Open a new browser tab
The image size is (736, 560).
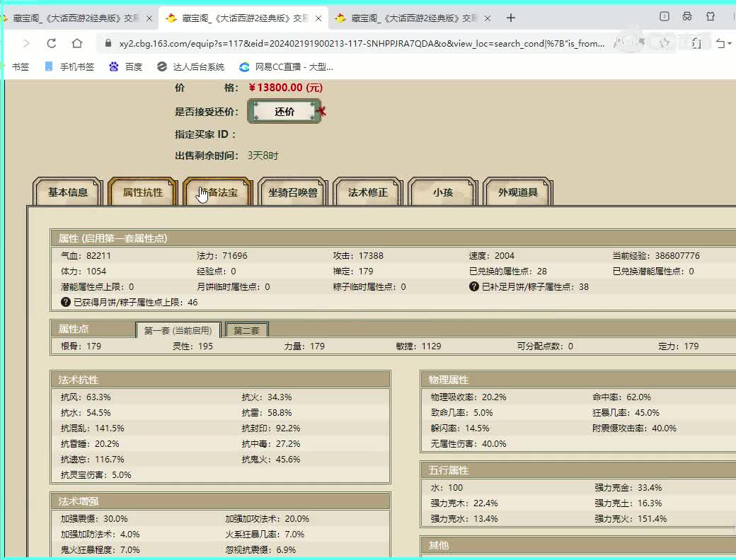click(511, 18)
